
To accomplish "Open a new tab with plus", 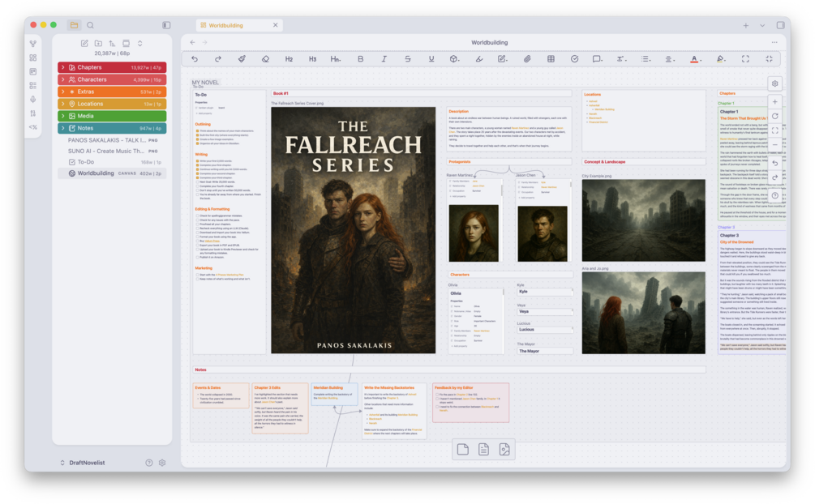I will [746, 25].
